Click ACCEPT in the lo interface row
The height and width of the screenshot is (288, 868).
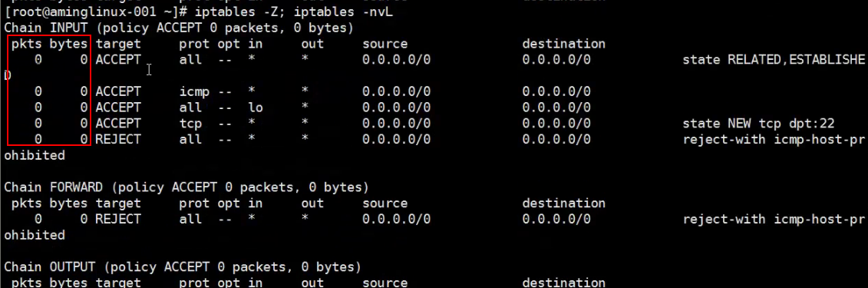coord(118,108)
